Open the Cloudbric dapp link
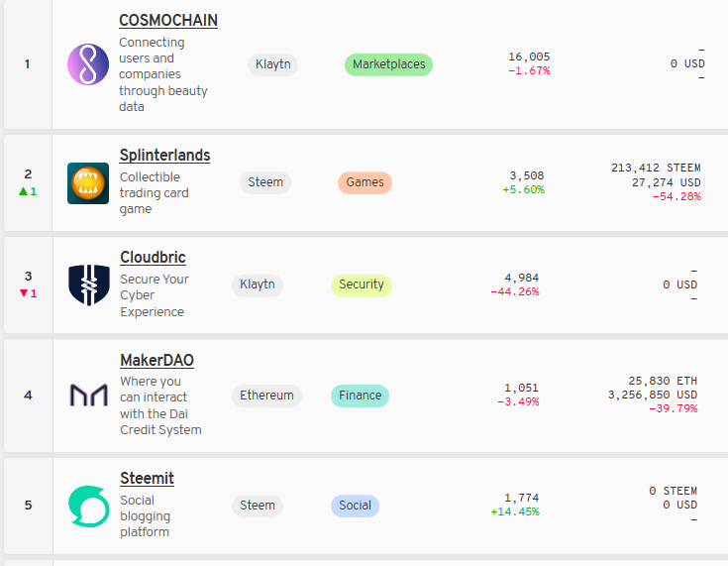Screen dimensions: 728x566 (x=153, y=258)
